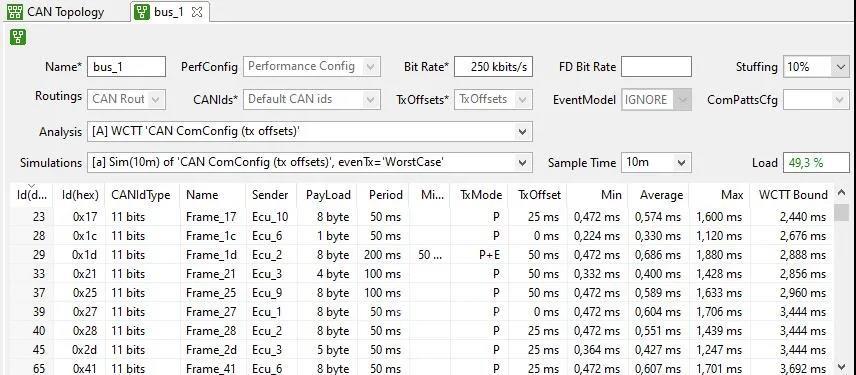Click the green bus icon below the tabs
The image size is (856, 375).
18,37
